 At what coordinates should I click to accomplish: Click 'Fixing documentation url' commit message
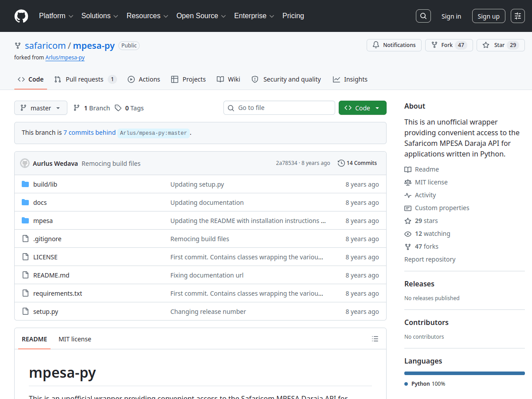[x=207, y=275]
